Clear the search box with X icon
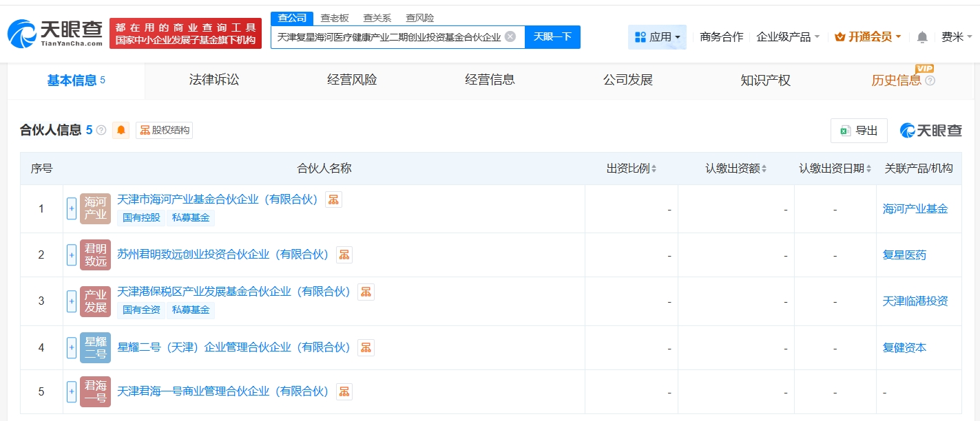Viewport: 980px width, 421px height. click(x=510, y=36)
